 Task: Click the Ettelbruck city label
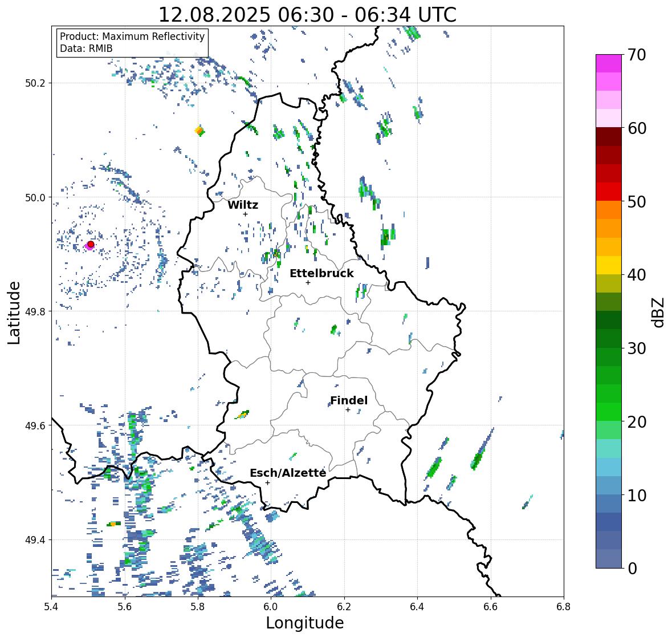click(322, 273)
